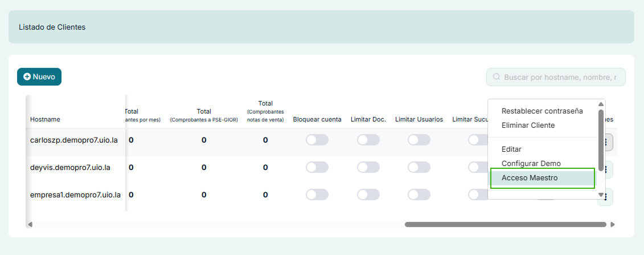The height and width of the screenshot is (255, 644).
Task: Toggle Bloquear cuenta for empresa1.demopro7.uio.la
Action: pyautogui.click(x=317, y=195)
